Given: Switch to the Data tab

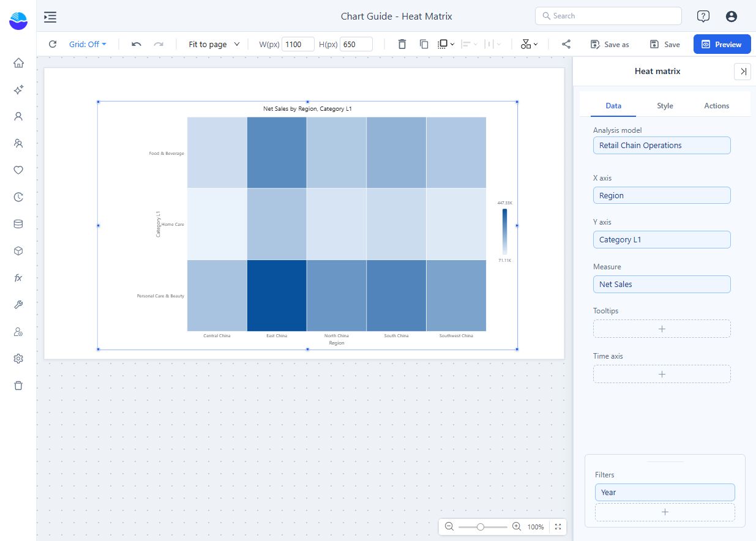Looking at the screenshot, I should [x=613, y=106].
